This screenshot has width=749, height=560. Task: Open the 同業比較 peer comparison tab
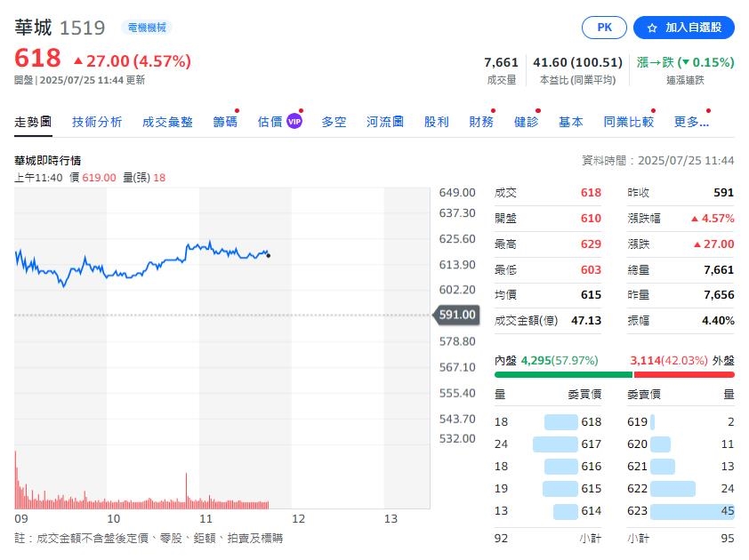tap(628, 121)
